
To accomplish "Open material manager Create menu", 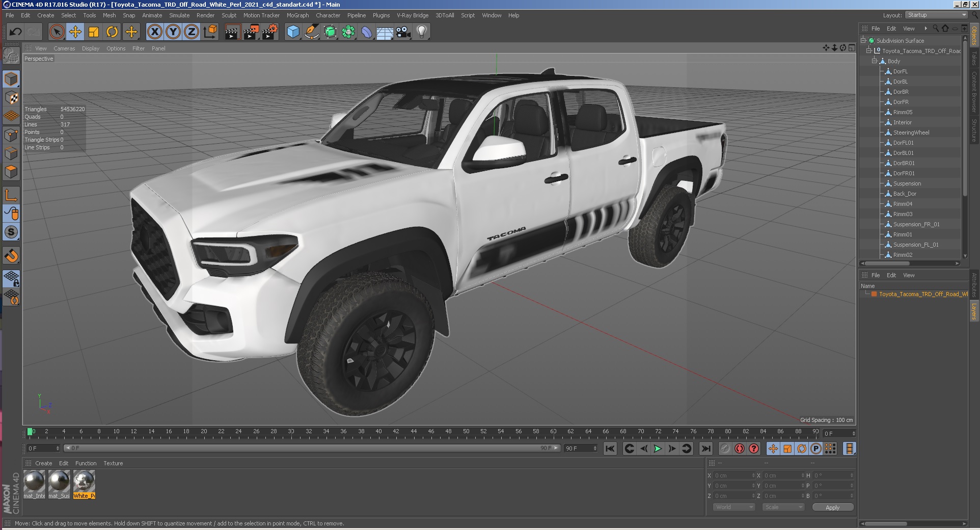I will pos(43,463).
